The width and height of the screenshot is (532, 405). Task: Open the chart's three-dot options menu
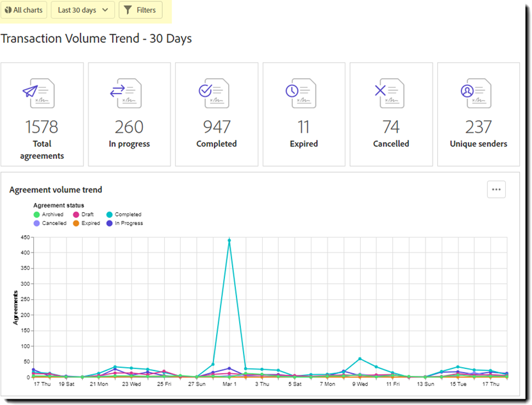[496, 189]
